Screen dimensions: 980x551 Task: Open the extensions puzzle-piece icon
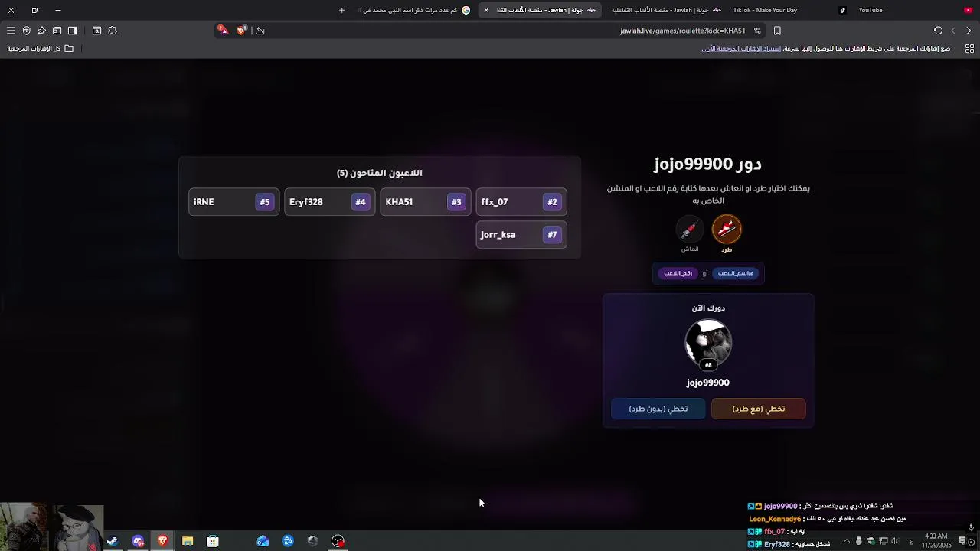coord(113,31)
